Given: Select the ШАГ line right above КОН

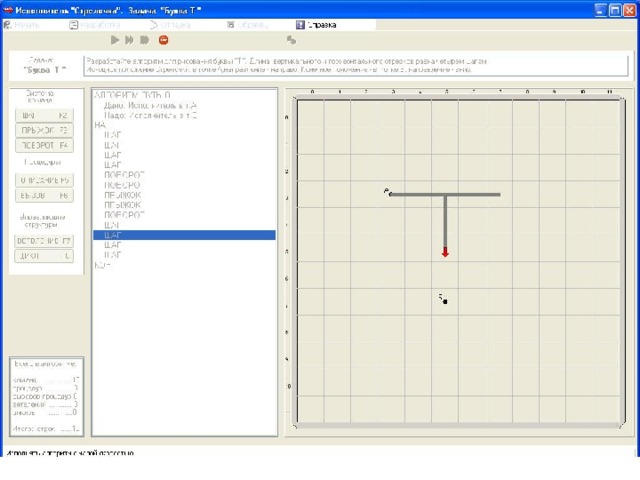Looking at the screenshot, I should (113, 255).
